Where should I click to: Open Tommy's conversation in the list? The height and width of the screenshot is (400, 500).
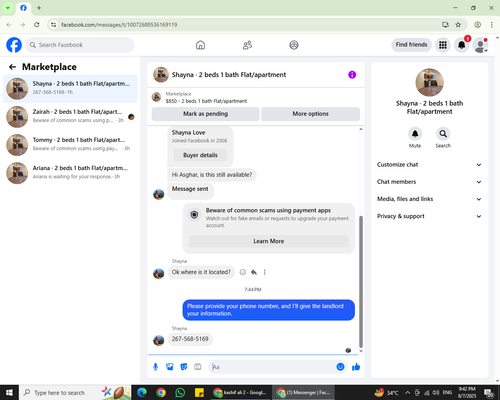pos(70,145)
